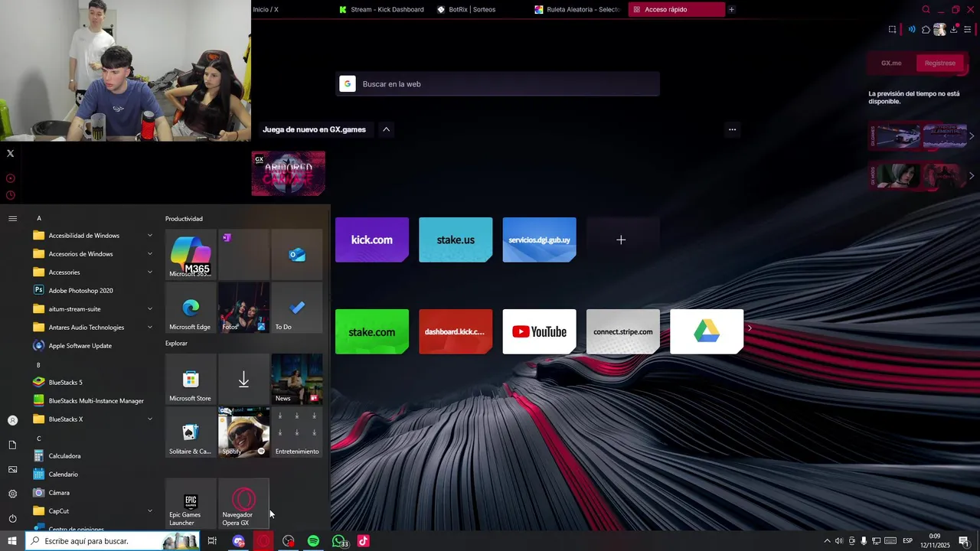Expand Antares Audio Technologies folder
The image size is (980, 551).
[x=93, y=328]
